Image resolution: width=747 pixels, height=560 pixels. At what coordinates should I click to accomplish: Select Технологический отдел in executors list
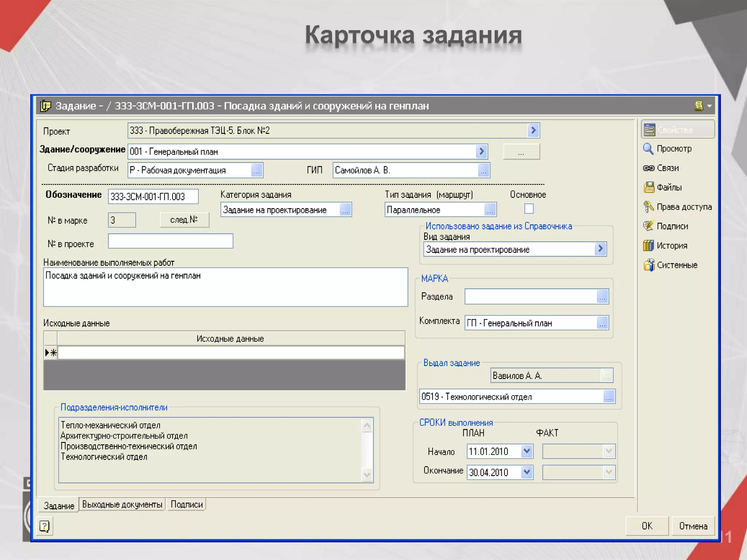pos(104,457)
